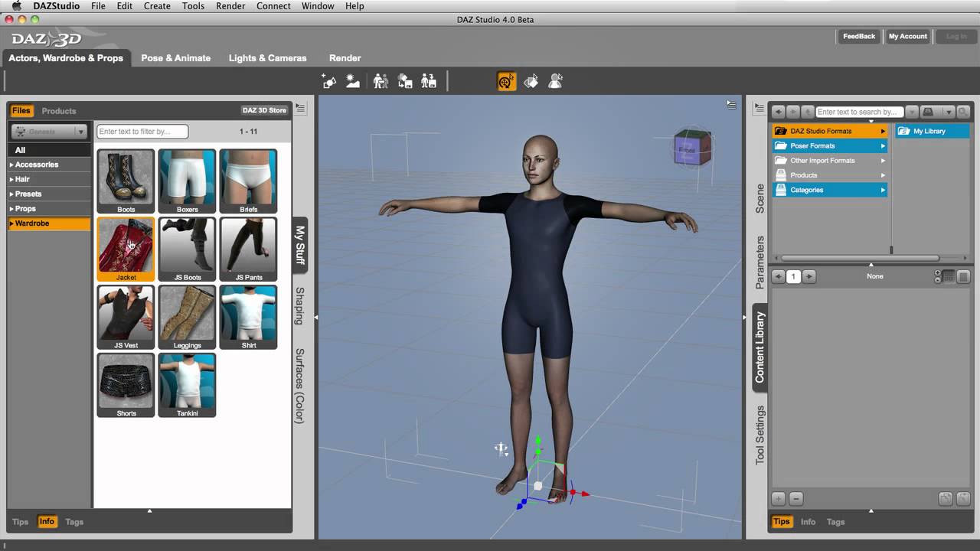This screenshot has height=551, width=980.
Task: Open the search history dropdown arrow
Action: [x=911, y=112]
